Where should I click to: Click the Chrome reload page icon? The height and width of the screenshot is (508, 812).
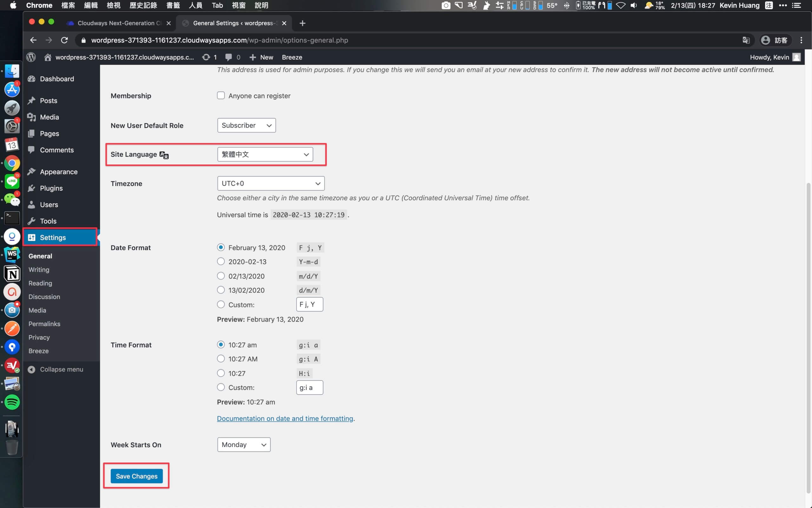click(x=64, y=40)
